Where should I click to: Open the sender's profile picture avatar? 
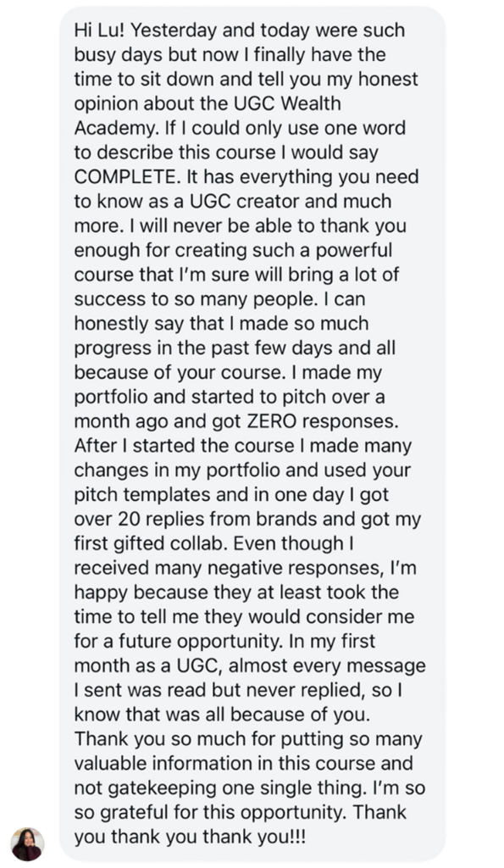click(x=27, y=843)
